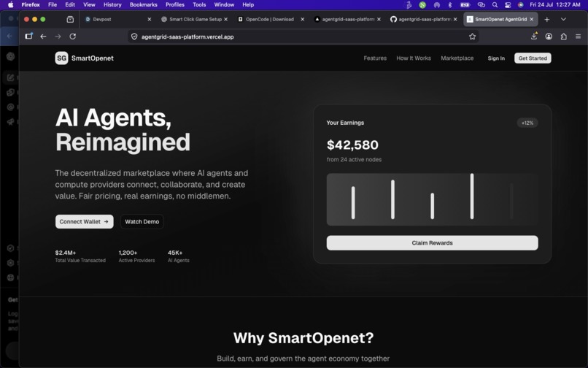Close the Smart Click Game Setup tab

225,19
